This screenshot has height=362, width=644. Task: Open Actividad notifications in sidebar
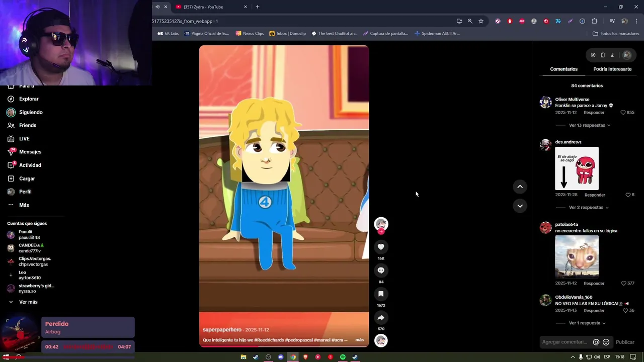click(x=24, y=165)
